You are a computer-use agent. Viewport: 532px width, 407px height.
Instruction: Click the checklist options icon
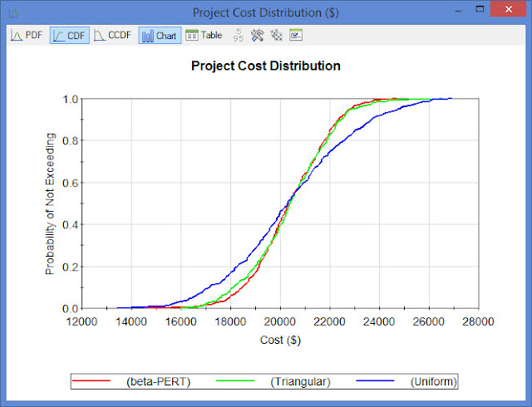[x=296, y=35]
